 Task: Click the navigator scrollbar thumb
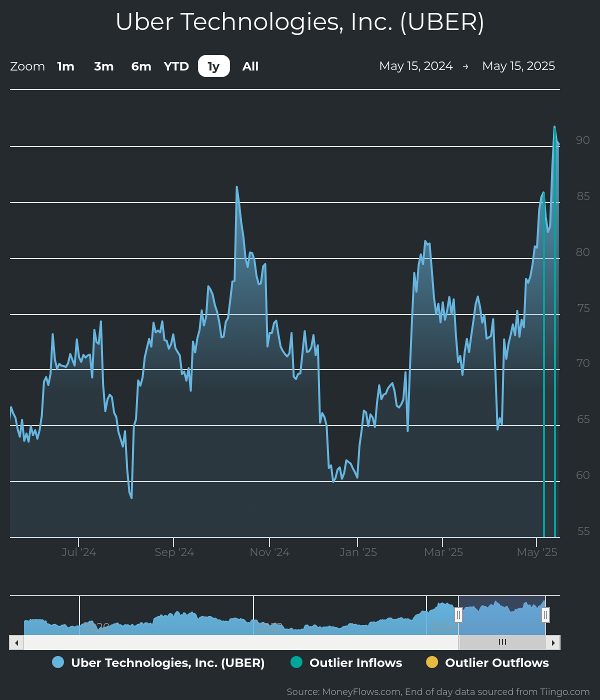(502, 642)
